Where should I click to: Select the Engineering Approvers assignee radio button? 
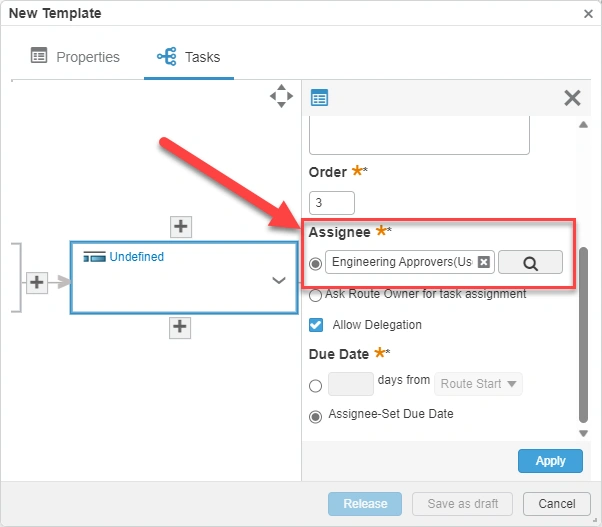tap(316, 263)
